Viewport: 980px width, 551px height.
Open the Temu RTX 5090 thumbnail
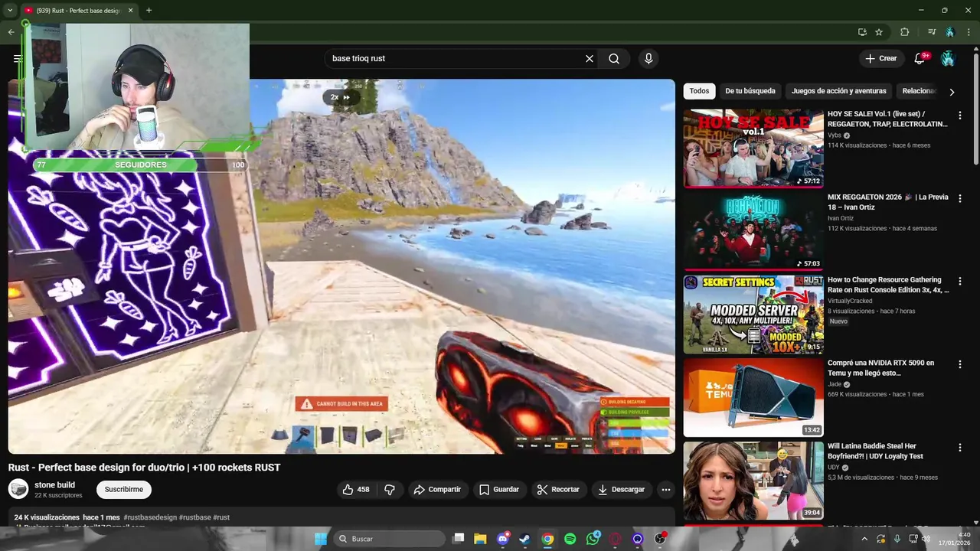[753, 397]
